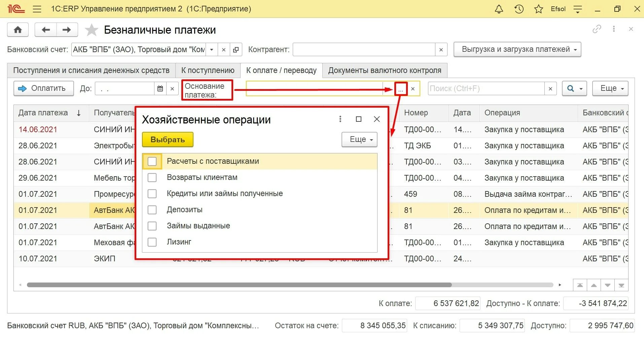Move one row up in list
Screen dimensions: 644x337
pos(594,285)
